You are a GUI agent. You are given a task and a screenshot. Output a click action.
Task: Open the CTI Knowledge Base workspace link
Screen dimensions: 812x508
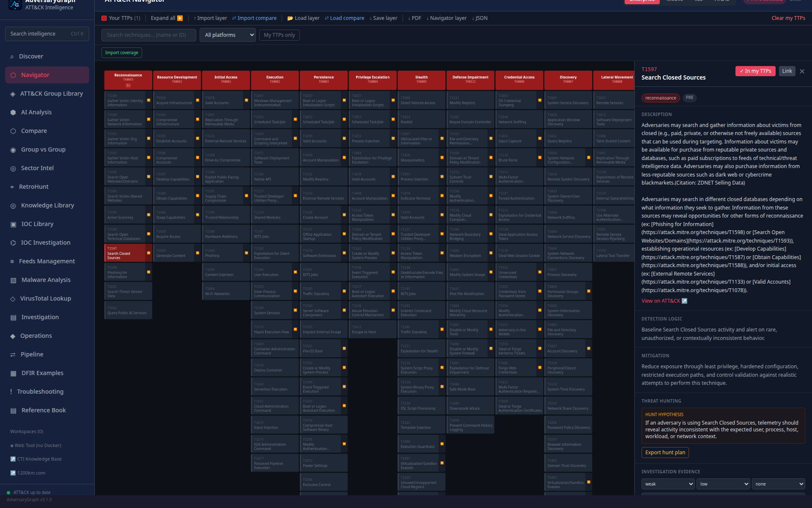click(36, 459)
